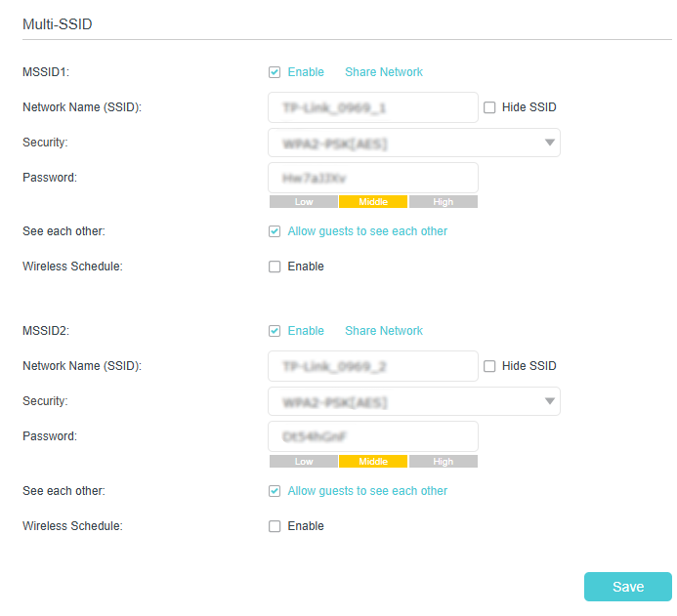The image size is (677, 616).
Task: Toggle the MSSID1 Enable checkbox
Action: [275, 72]
